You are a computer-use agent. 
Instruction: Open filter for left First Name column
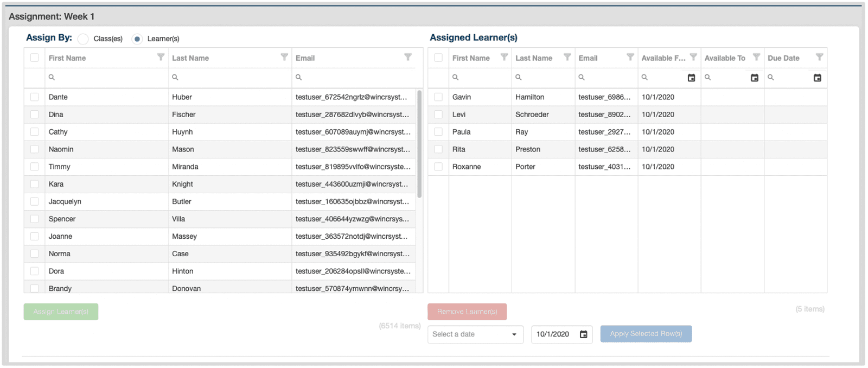tap(161, 57)
